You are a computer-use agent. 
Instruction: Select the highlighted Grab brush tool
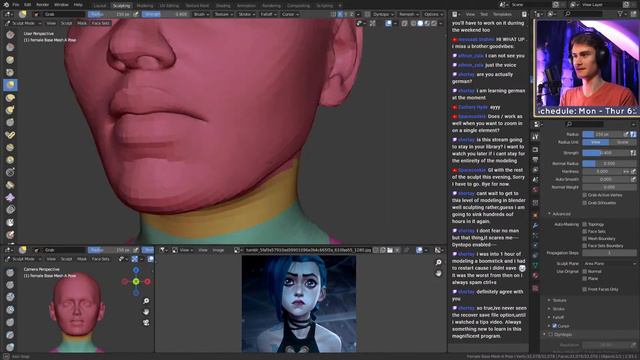point(10,85)
